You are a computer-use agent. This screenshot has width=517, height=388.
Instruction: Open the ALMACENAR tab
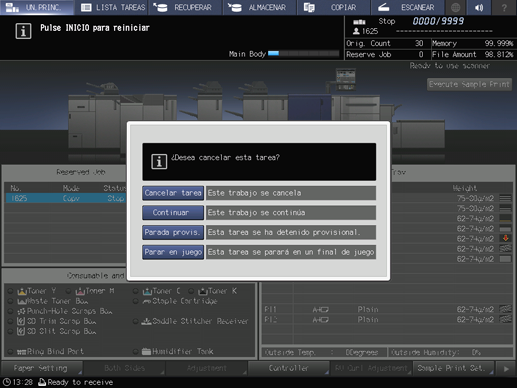[x=260, y=7]
